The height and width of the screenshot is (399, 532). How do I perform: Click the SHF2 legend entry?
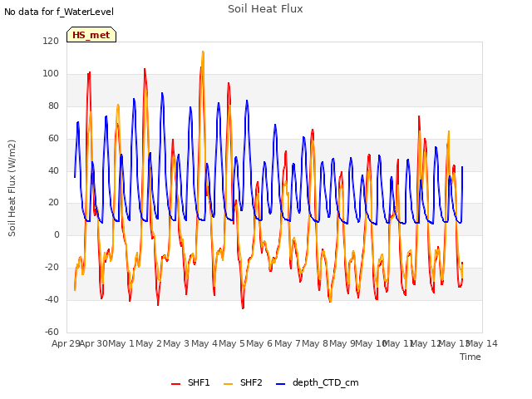tap(243, 382)
